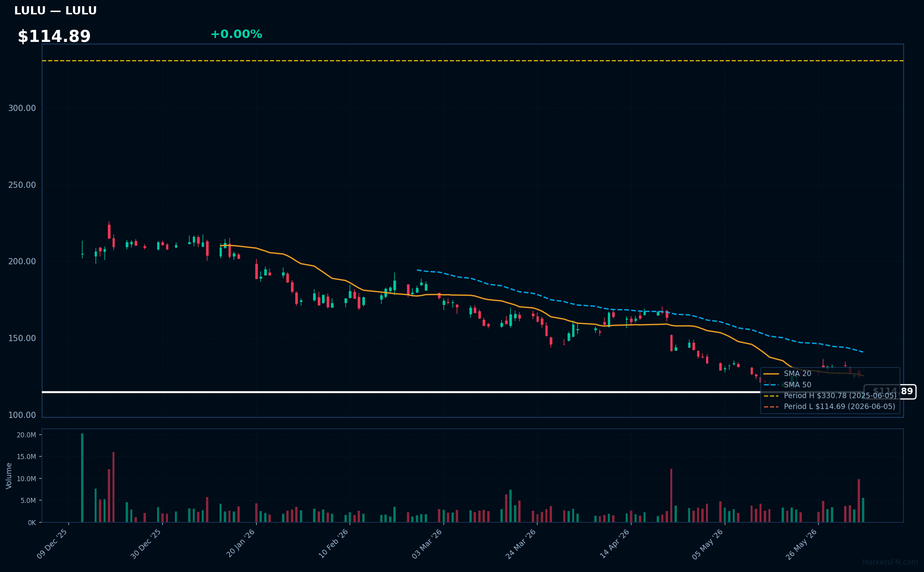The image size is (924, 572).
Task: Click the rotated "Volume" axis title
Action: tap(9, 476)
